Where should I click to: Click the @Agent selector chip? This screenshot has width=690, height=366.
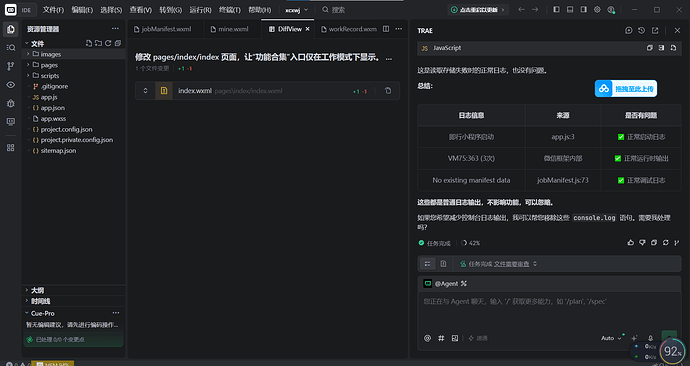(445, 284)
